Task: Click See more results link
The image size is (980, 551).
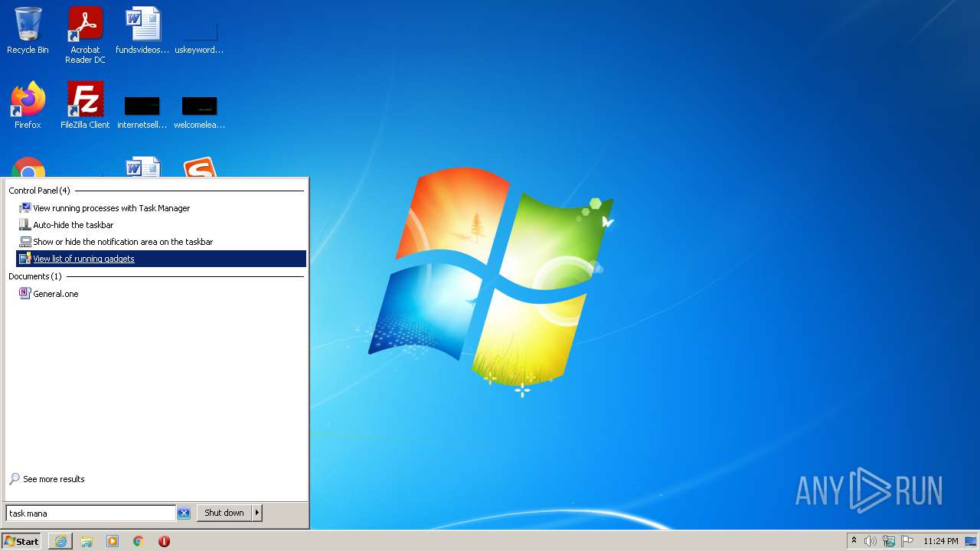Action: (54, 479)
